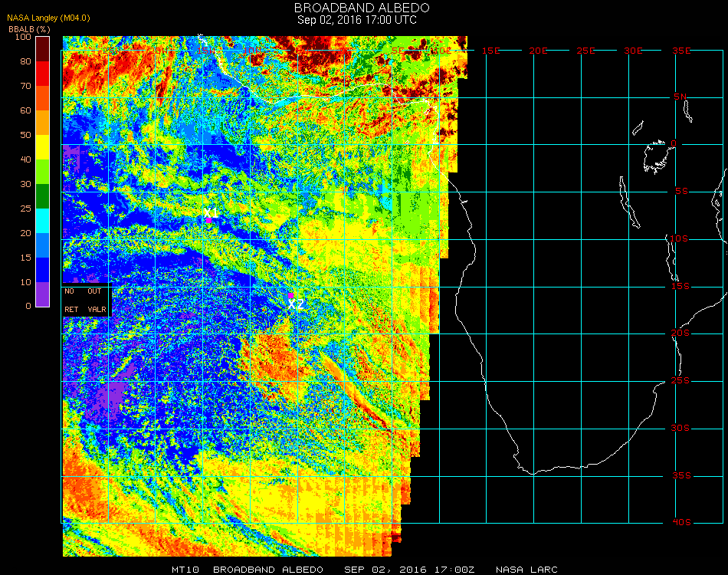Viewport: 728px width, 575px height.
Task: Click the '25E' longitude label
Action: click(x=585, y=51)
